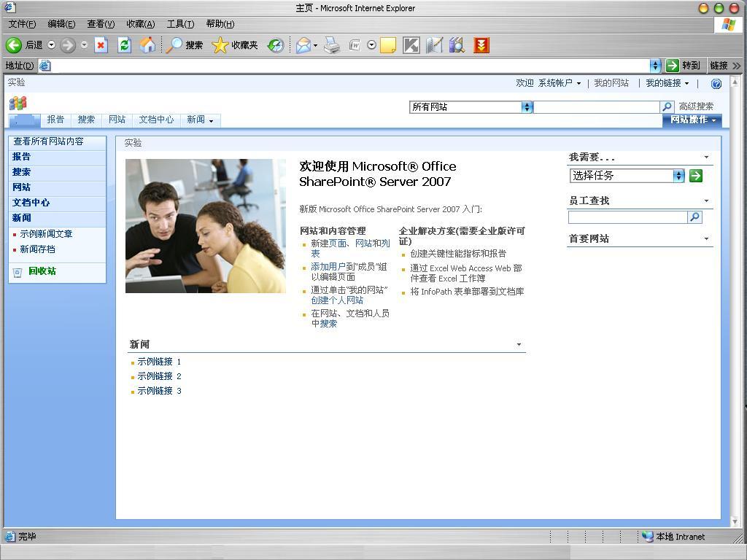Open 示例链接 2 news link
This screenshot has width=747, height=560.
(x=159, y=376)
